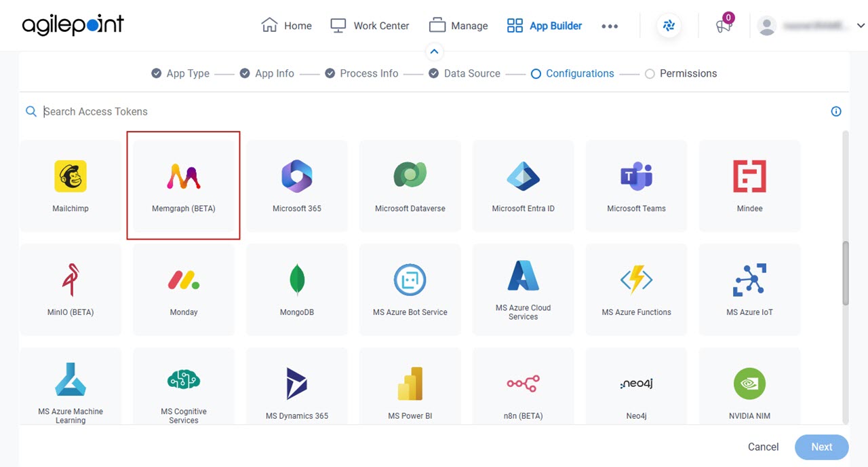Click the search magnifier icon
The width and height of the screenshot is (868, 467).
31,111
